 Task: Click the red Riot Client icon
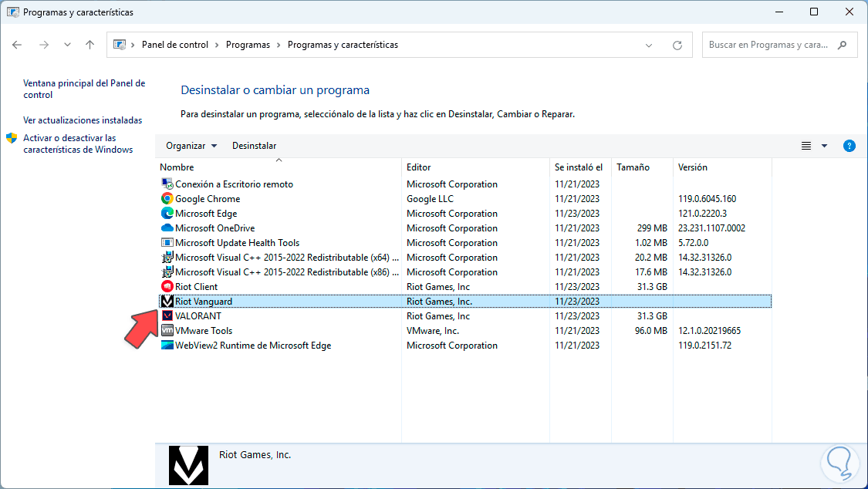pos(167,287)
